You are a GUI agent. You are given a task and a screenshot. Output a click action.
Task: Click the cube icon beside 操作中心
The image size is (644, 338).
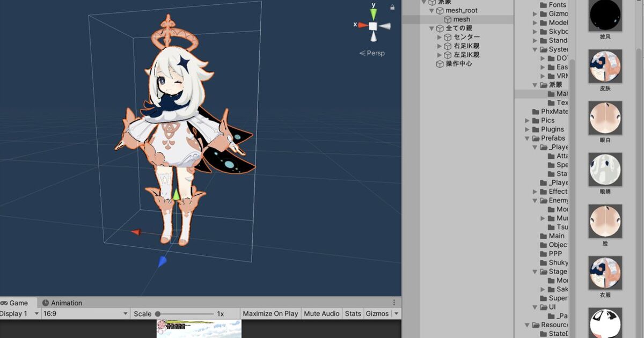tap(440, 64)
